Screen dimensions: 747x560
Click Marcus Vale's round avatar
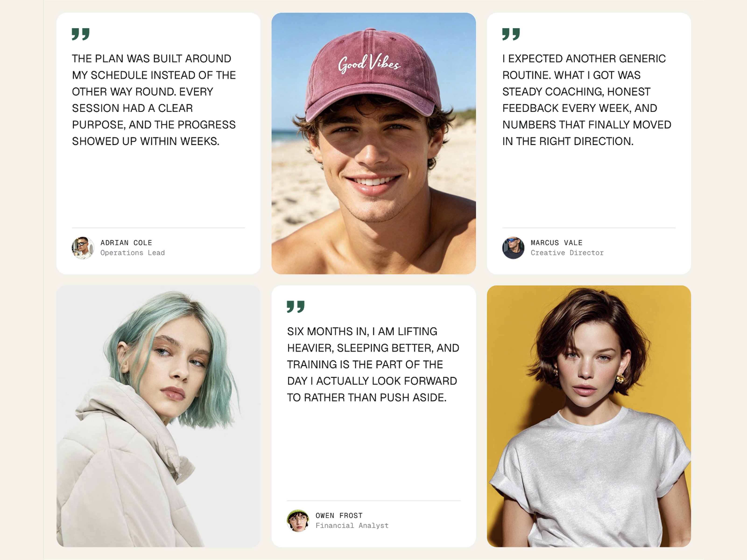tap(513, 248)
